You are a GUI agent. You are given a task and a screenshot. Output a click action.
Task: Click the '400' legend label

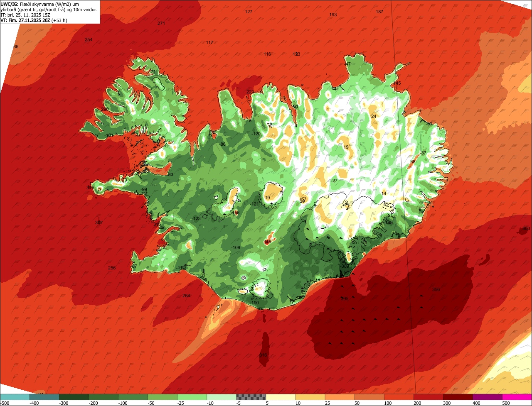(x=476, y=403)
